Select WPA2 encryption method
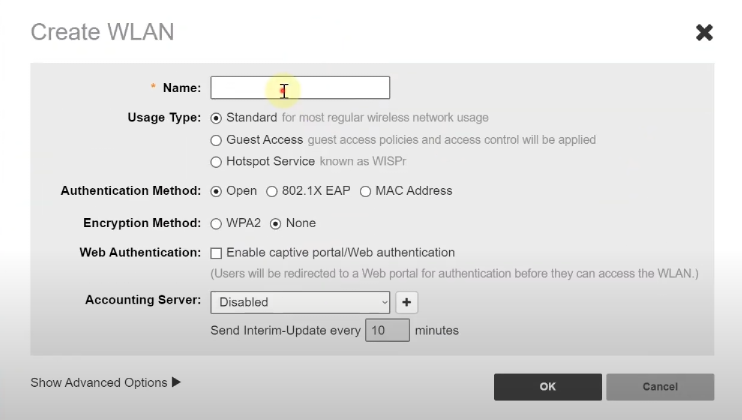The width and height of the screenshot is (742, 420). 216,224
